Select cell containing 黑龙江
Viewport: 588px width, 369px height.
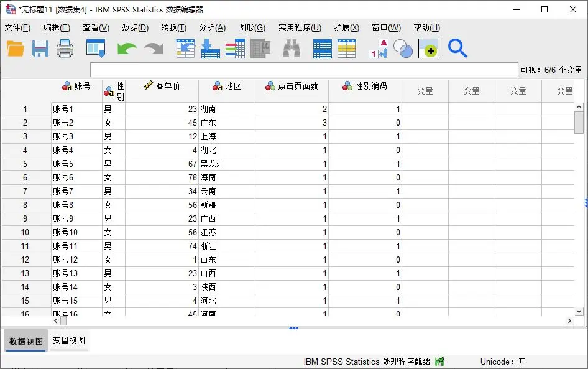pyautogui.click(x=227, y=164)
